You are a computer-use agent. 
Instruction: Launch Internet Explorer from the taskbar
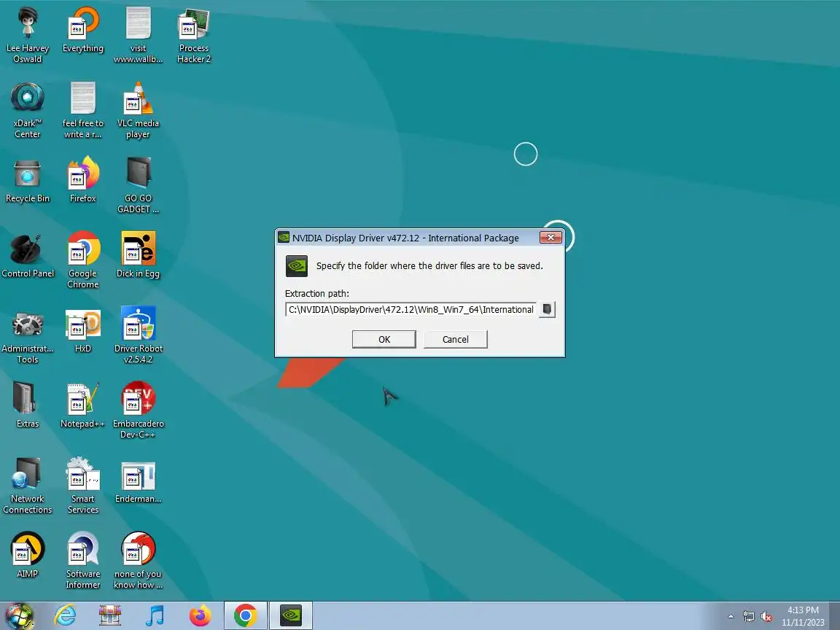66,615
